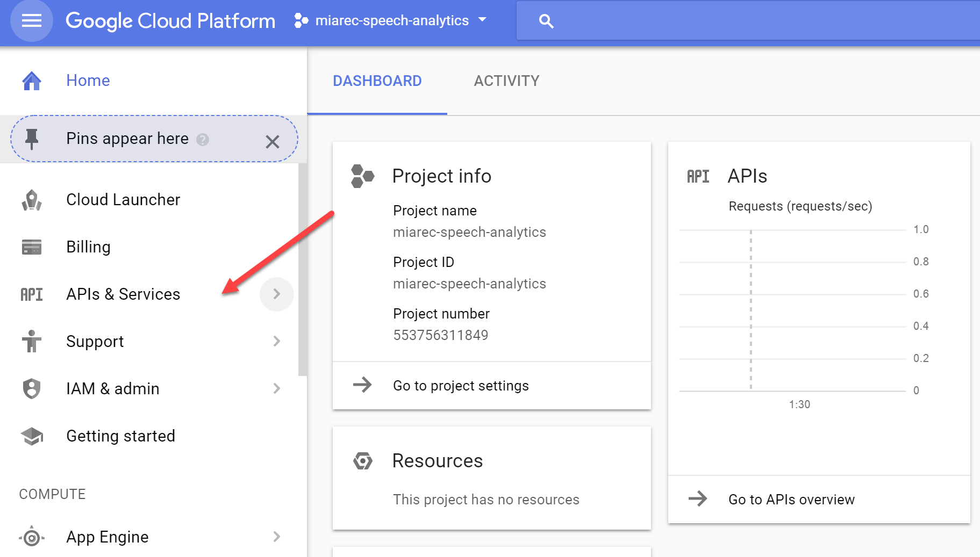The width and height of the screenshot is (980, 557).
Task: Click the 1:30 time label on chart
Action: (799, 404)
